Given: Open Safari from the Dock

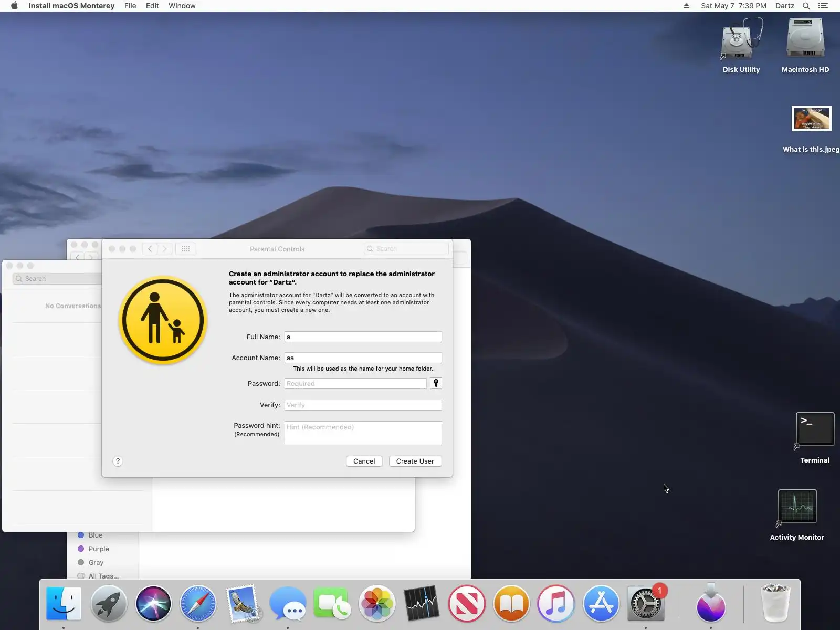Looking at the screenshot, I should tap(198, 603).
